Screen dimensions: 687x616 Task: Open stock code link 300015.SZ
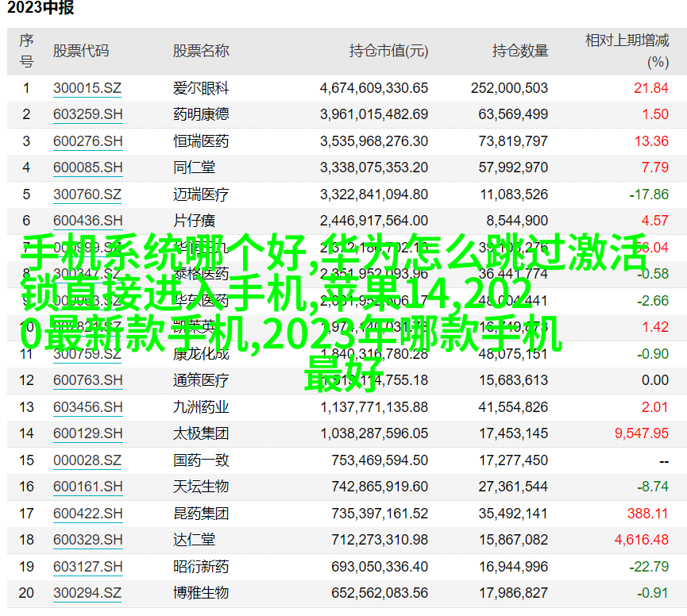click(87, 88)
